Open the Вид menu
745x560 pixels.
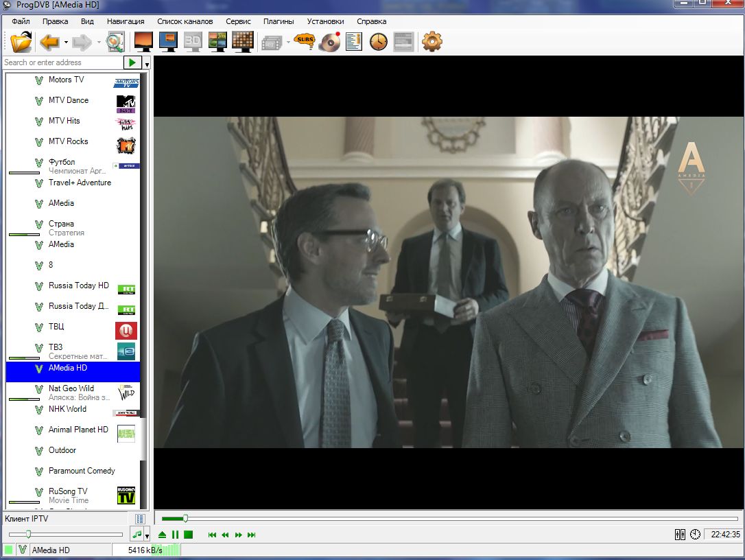(x=87, y=21)
